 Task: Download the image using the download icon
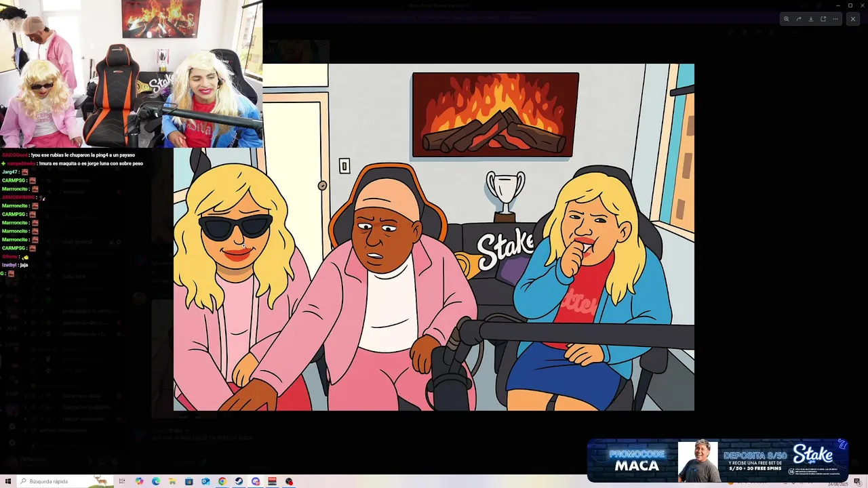pyautogui.click(x=811, y=19)
